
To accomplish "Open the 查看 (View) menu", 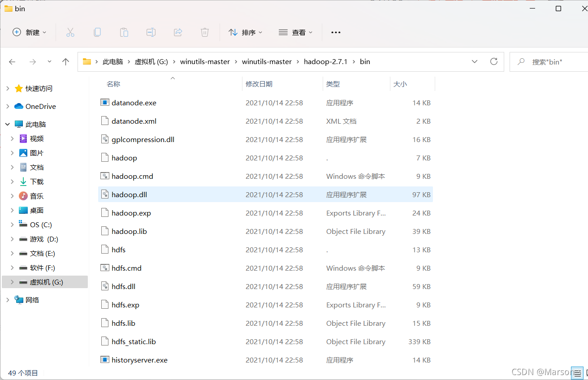I will pos(295,32).
